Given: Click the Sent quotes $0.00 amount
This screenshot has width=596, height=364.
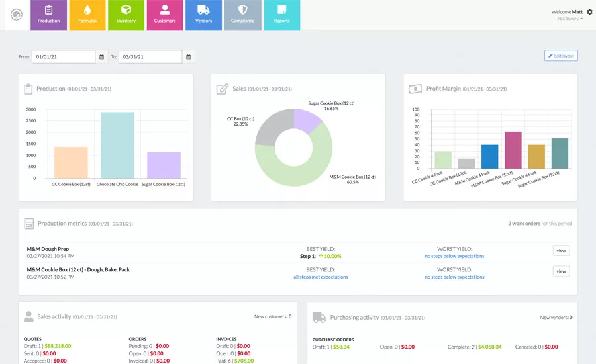Looking at the screenshot, I should (x=50, y=353).
